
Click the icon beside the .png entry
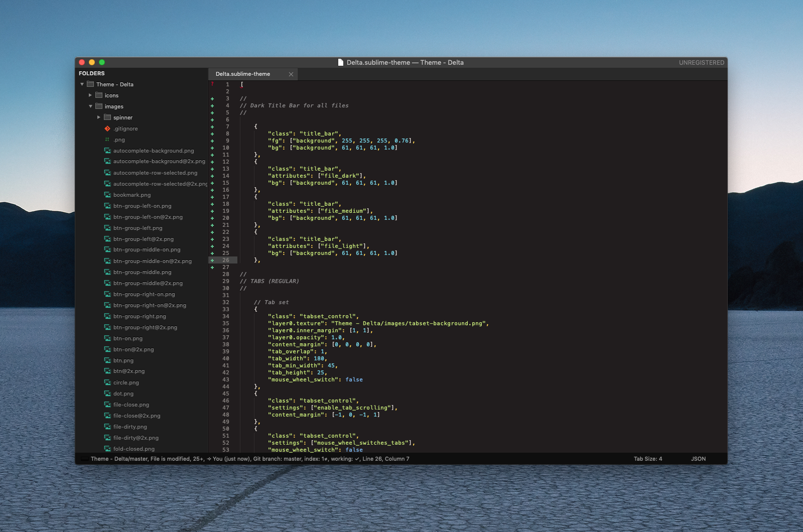point(107,140)
